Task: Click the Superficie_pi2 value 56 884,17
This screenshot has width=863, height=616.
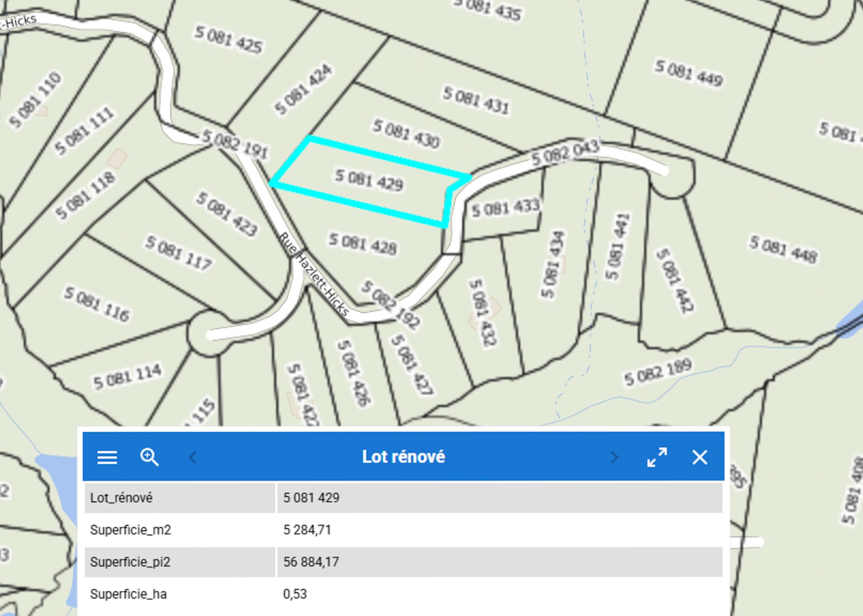Action: pyautogui.click(x=311, y=562)
